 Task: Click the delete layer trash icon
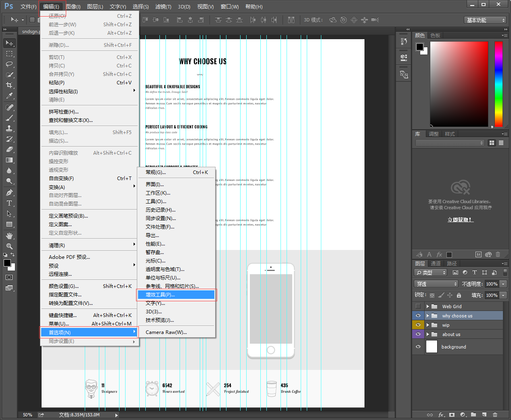[495, 415]
